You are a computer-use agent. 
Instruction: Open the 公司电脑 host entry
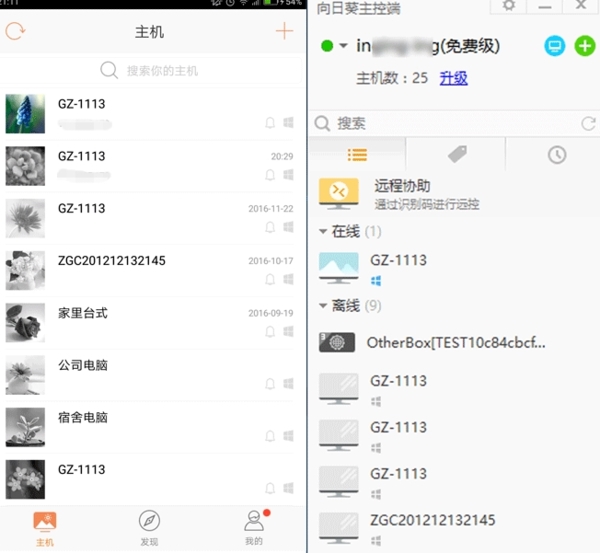click(149, 375)
